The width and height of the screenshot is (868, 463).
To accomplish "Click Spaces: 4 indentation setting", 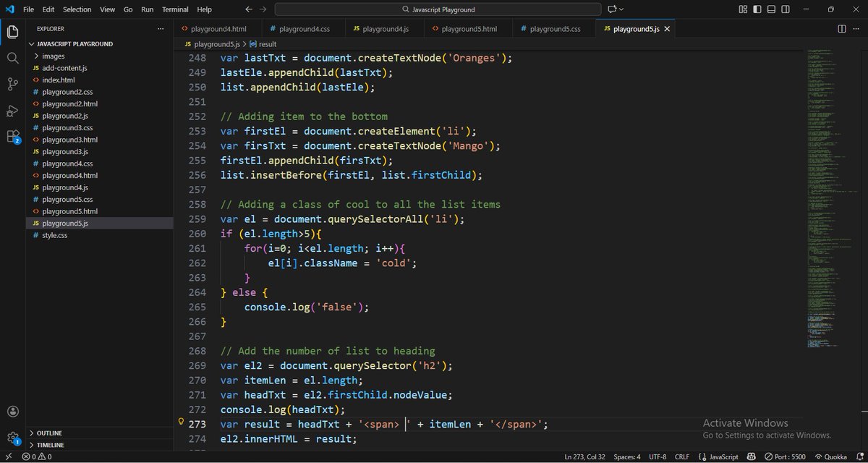I will click(627, 456).
